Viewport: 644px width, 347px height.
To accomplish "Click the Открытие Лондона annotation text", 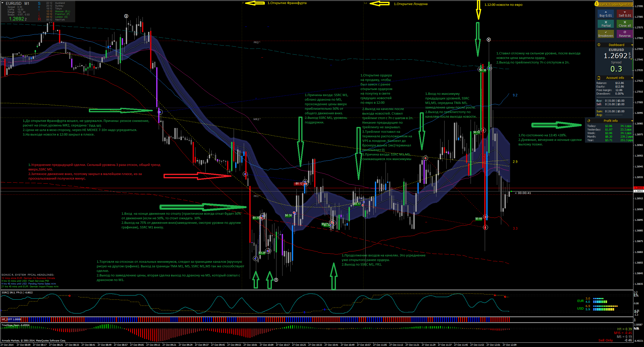I will point(410,4).
